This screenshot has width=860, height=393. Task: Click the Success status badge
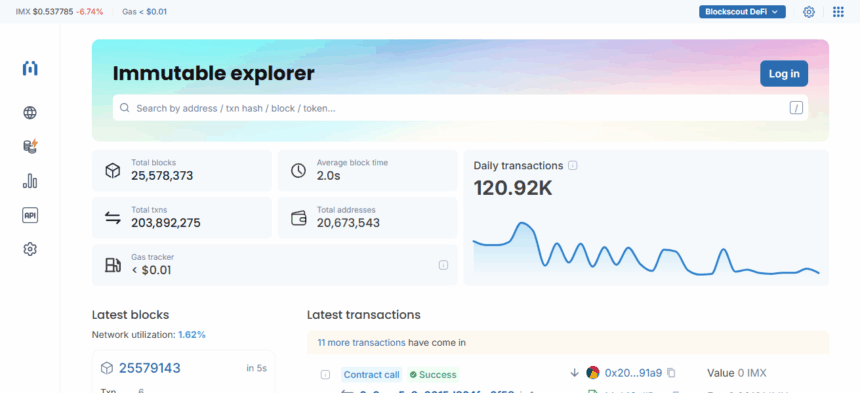(x=433, y=375)
